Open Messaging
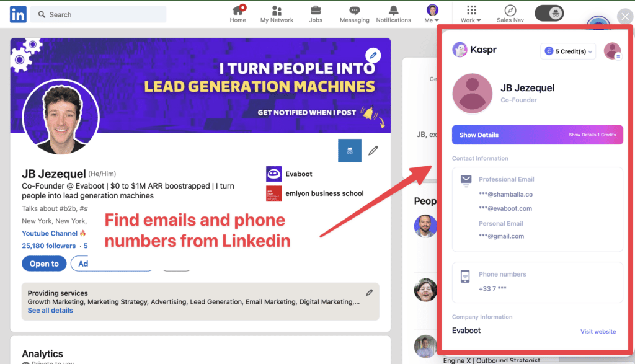The height and width of the screenshot is (364, 635). click(354, 14)
